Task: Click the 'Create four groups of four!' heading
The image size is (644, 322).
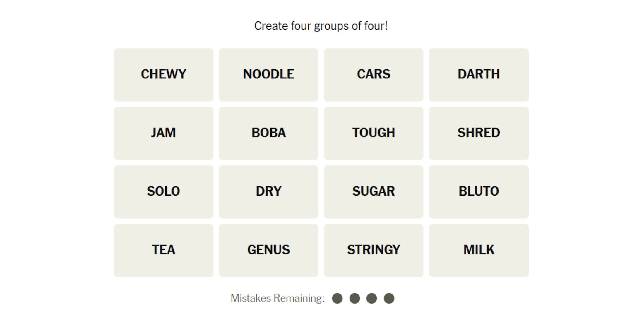Action: [321, 26]
